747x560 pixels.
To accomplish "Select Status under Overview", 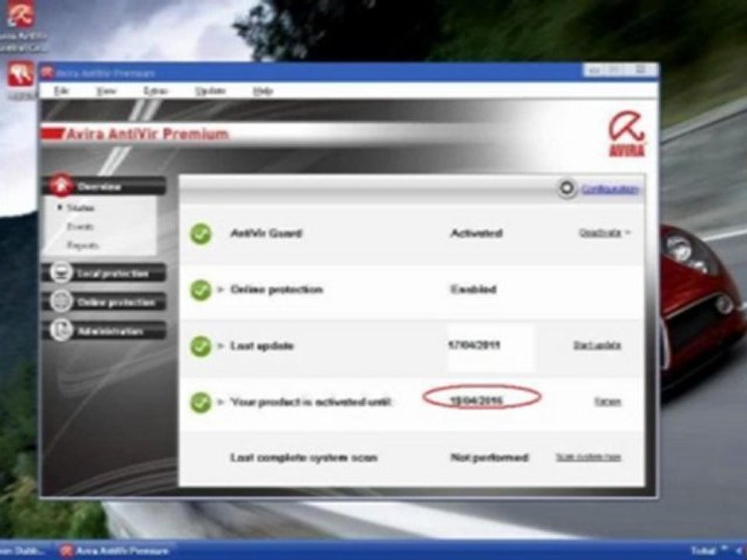I will 80,208.
